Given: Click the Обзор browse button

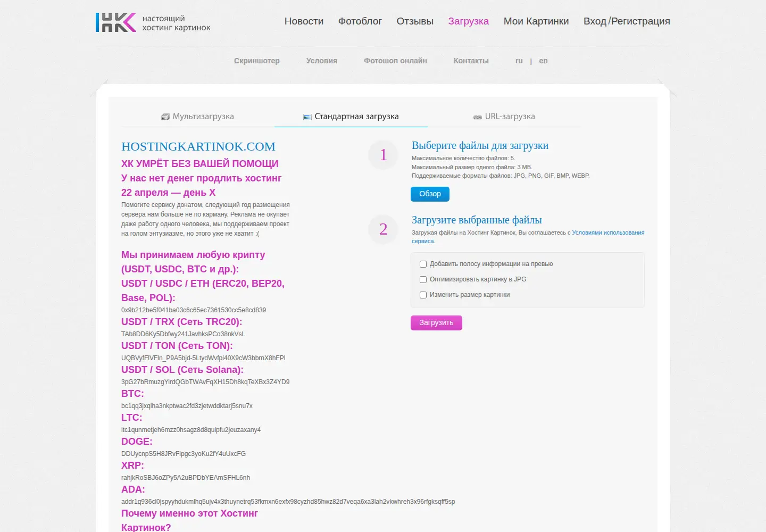Looking at the screenshot, I should (x=430, y=194).
